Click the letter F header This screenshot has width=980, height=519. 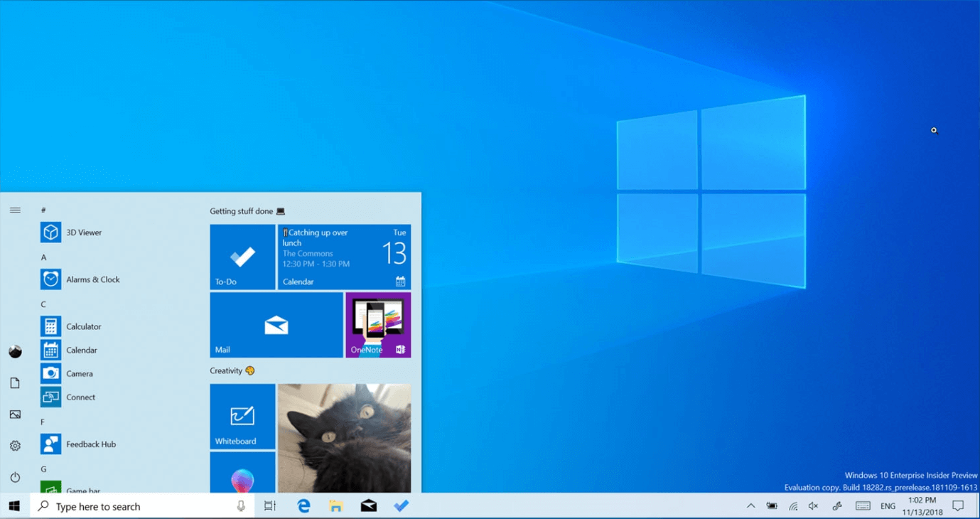click(x=43, y=422)
